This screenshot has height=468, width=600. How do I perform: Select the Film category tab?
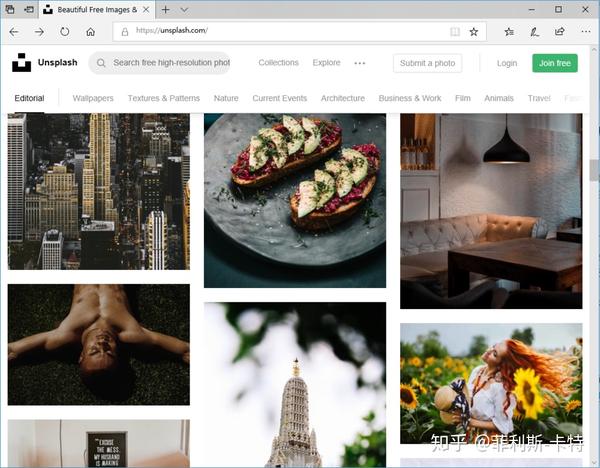click(x=463, y=98)
